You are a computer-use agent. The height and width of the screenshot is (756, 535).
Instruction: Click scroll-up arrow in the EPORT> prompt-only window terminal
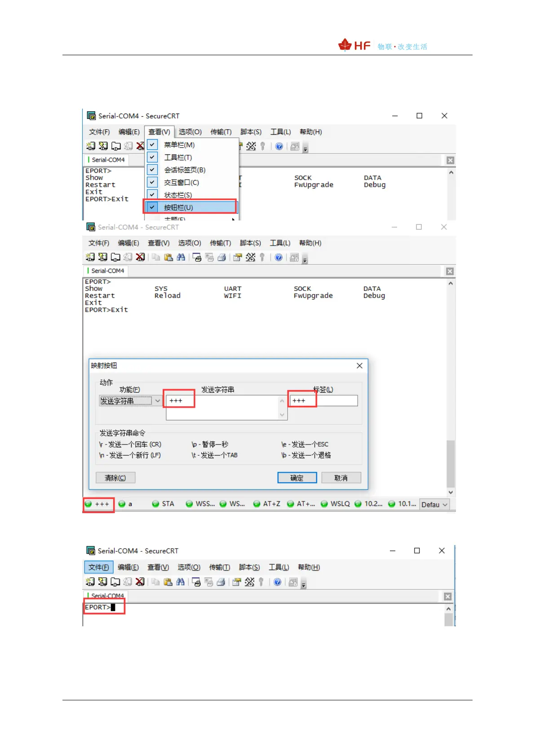[448, 609]
